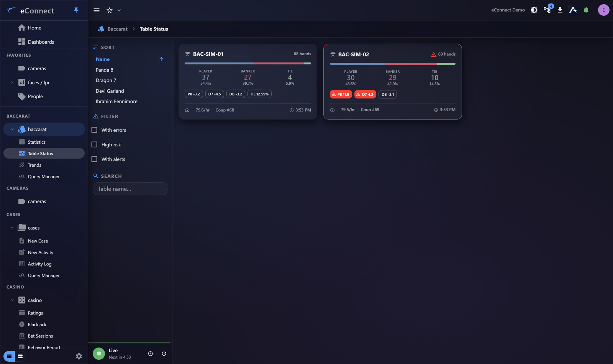Toggle the hamburger navigation menu
Screen dimensions: 613x364
(97, 10)
